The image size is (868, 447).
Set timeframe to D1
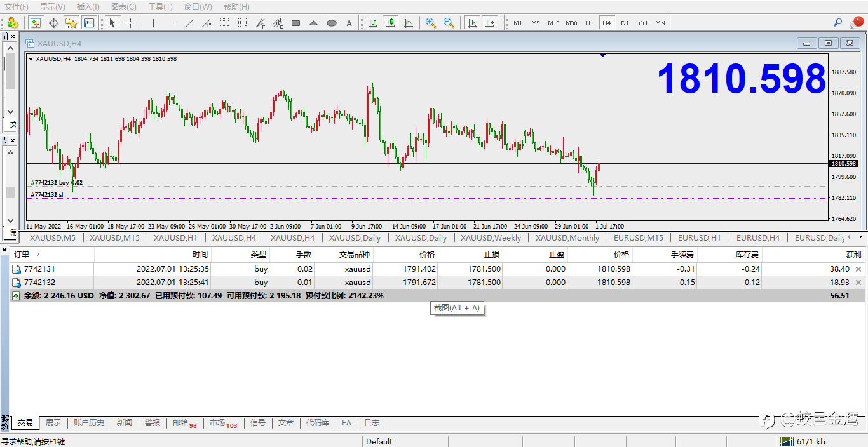pos(625,23)
